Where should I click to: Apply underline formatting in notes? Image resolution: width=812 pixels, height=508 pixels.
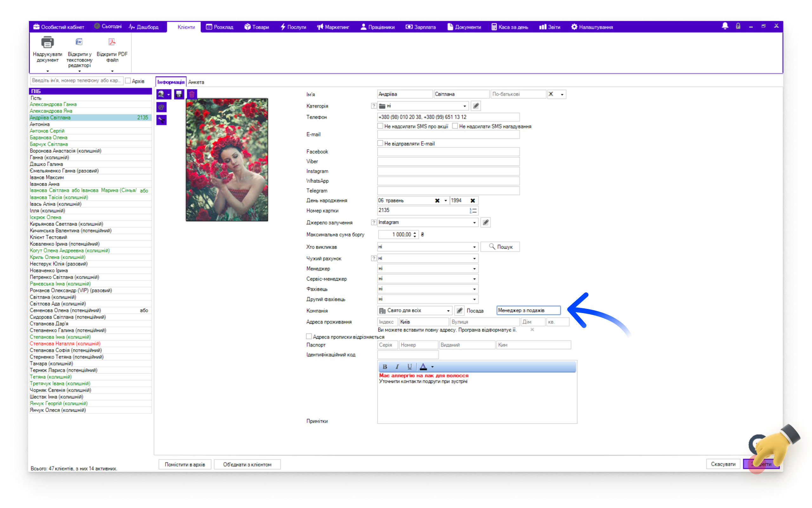click(409, 366)
